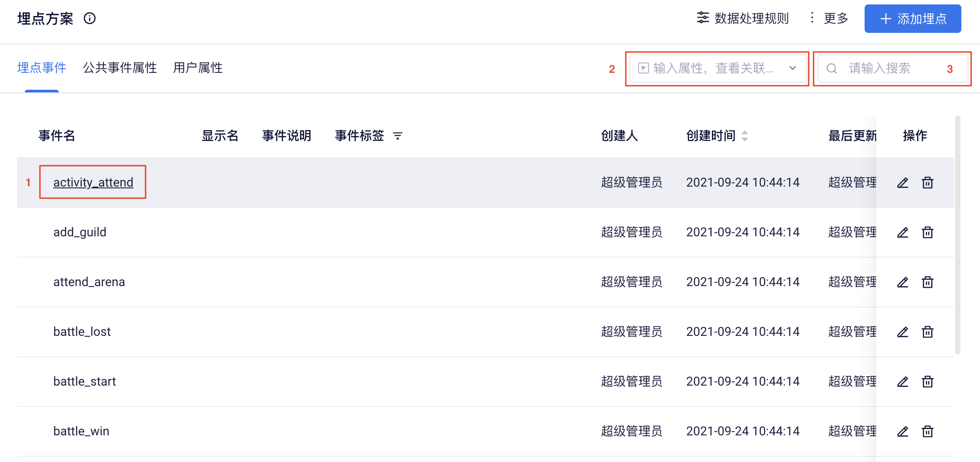Switch to the 公共事件属性 tab
The width and height of the screenshot is (980, 462).
pyautogui.click(x=120, y=68)
